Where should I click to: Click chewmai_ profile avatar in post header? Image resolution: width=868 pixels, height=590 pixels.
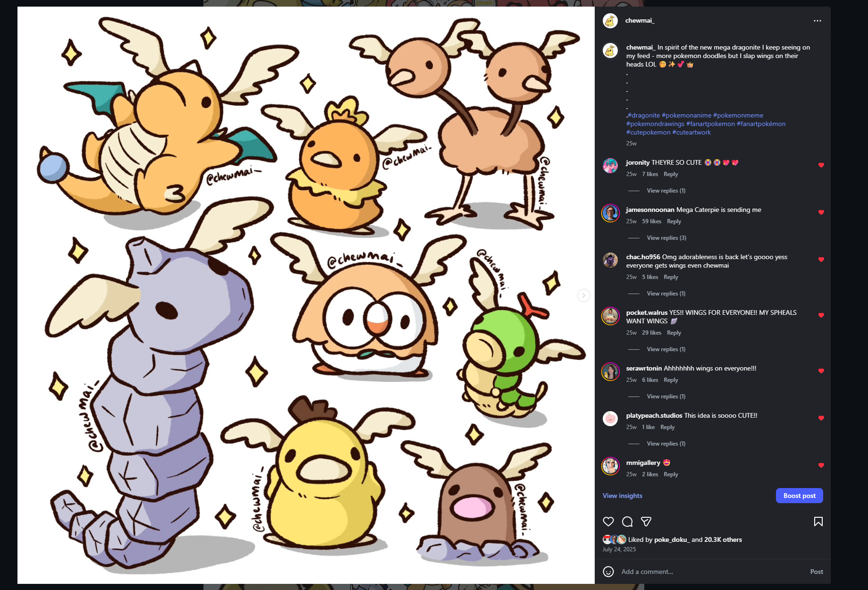(610, 21)
